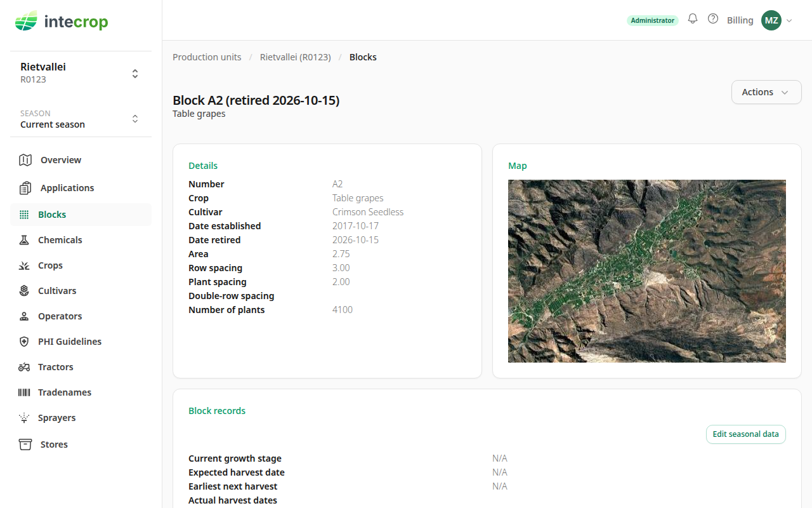Image resolution: width=812 pixels, height=508 pixels.
Task: Click the Blocks grid icon
Action: point(24,215)
